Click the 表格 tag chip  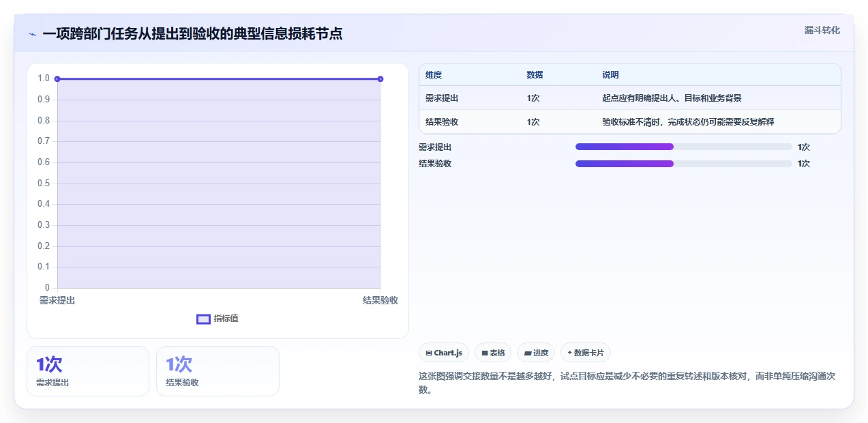(x=493, y=353)
